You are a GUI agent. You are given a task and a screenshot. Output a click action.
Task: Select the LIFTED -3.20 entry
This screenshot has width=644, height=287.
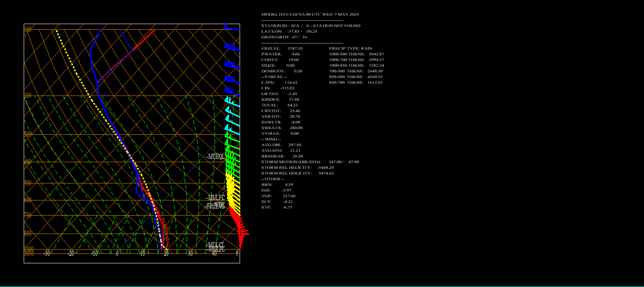(279, 94)
